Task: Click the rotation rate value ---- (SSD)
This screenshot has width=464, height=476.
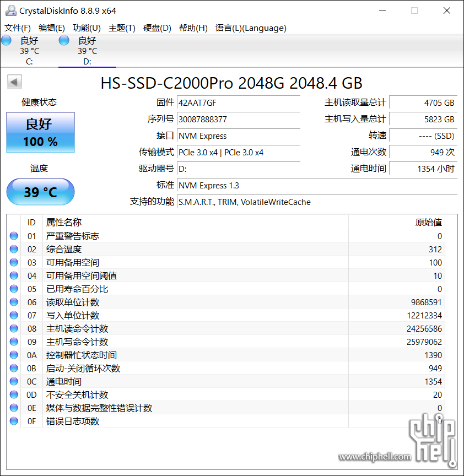Action: pyautogui.click(x=423, y=136)
